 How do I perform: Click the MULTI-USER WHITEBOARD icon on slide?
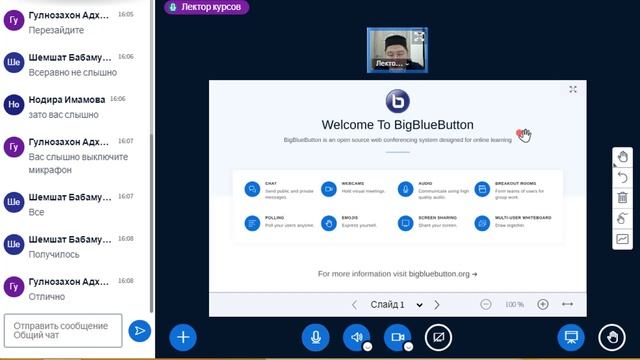[x=482, y=223]
